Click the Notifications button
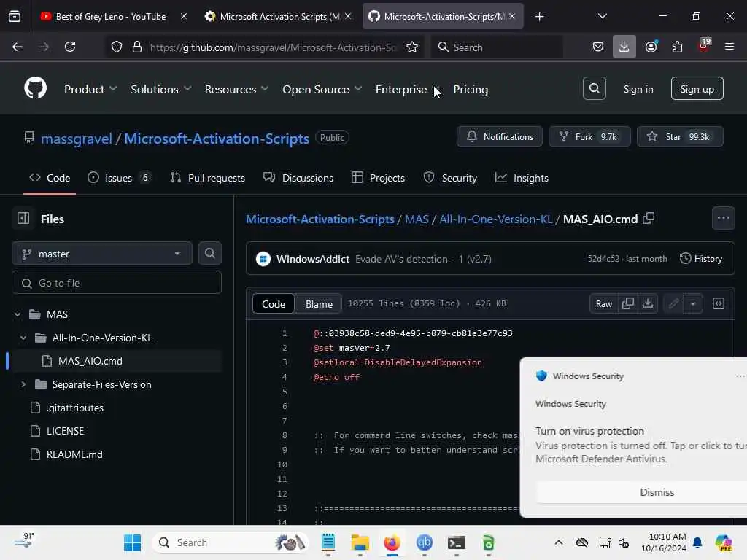Image resolution: width=747 pixels, height=560 pixels. coord(499,136)
